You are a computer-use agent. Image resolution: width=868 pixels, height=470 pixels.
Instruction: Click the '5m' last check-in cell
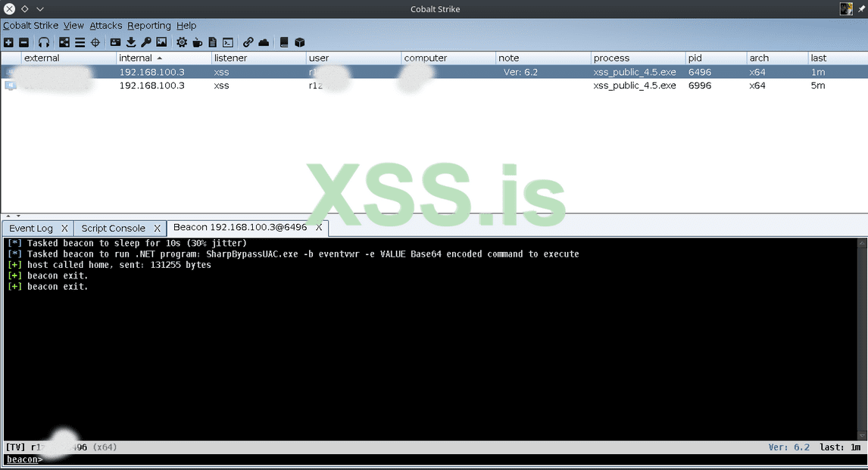coord(817,86)
